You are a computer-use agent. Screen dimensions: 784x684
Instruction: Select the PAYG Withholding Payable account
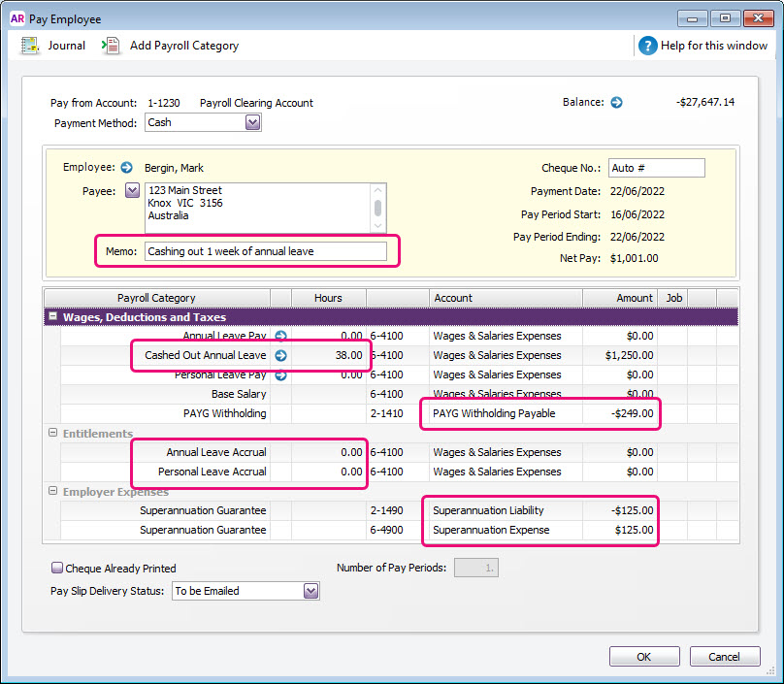click(x=494, y=413)
